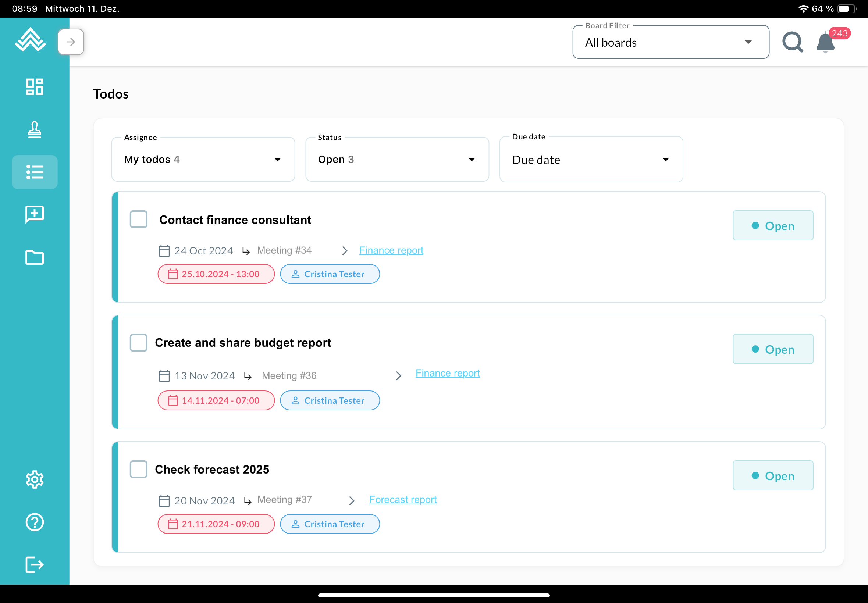The image size is (868, 603).
Task: Click the search magnifier icon
Action: pos(793,42)
